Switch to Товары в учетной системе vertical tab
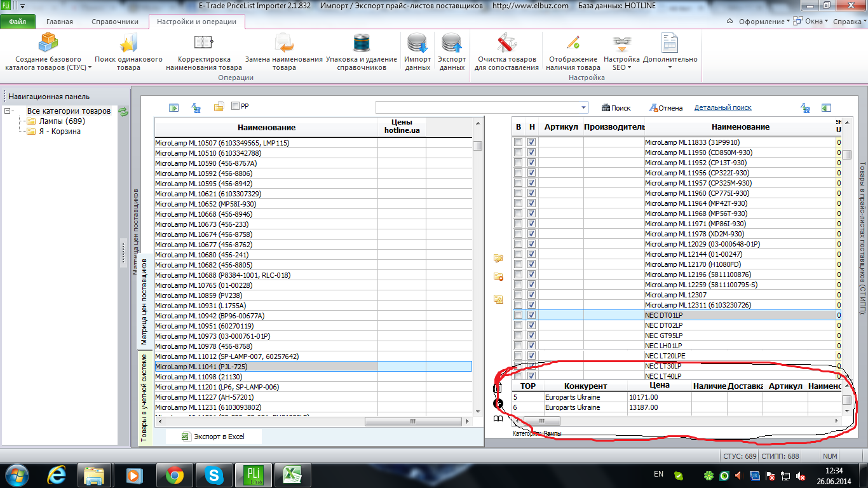Image resolution: width=868 pixels, height=488 pixels. tap(144, 398)
